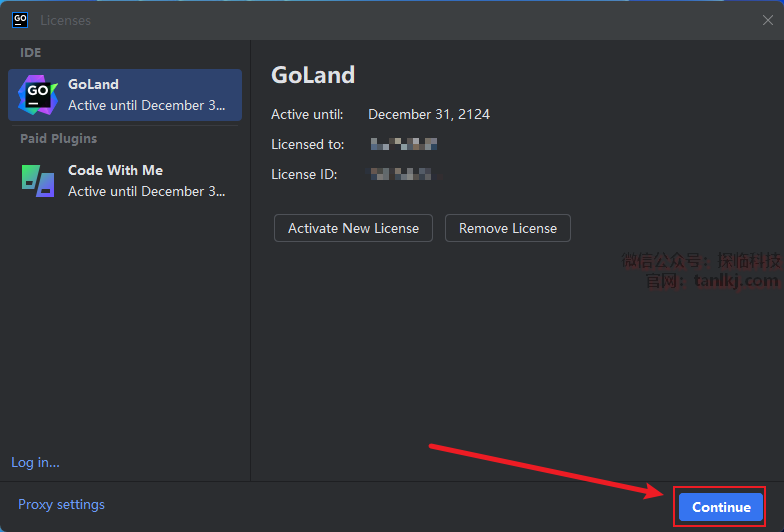Image resolution: width=784 pixels, height=532 pixels.
Task: Click the 'IDE' section header
Action: pyautogui.click(x=30, y=52)
